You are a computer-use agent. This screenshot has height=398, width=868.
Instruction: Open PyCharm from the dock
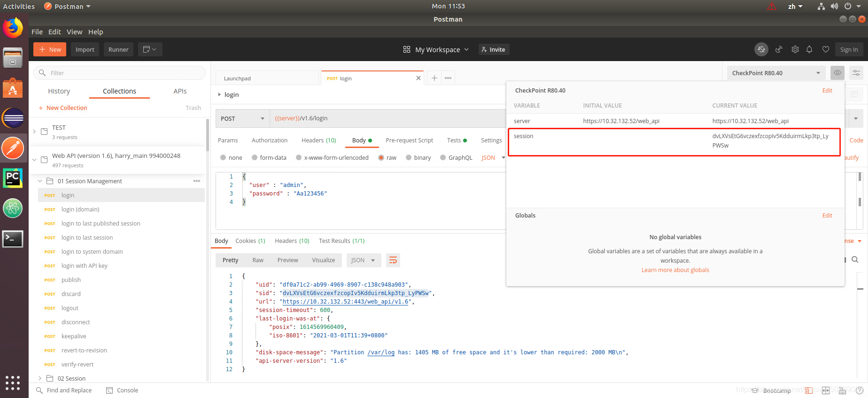pyautogui.click(x=13, y=178)
